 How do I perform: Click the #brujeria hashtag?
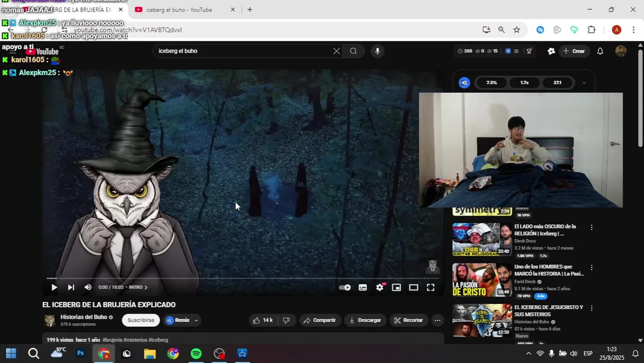[112, 340]
